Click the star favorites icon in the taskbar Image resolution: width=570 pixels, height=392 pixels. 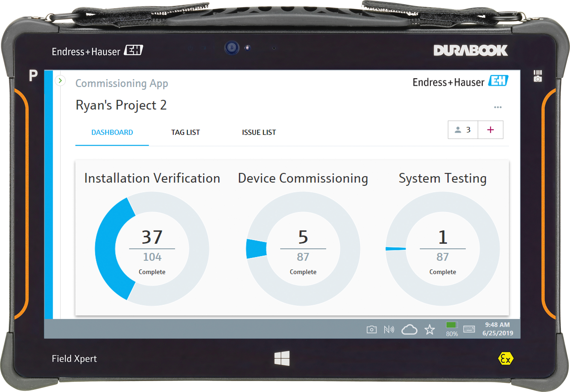click(x=429, y=329)
